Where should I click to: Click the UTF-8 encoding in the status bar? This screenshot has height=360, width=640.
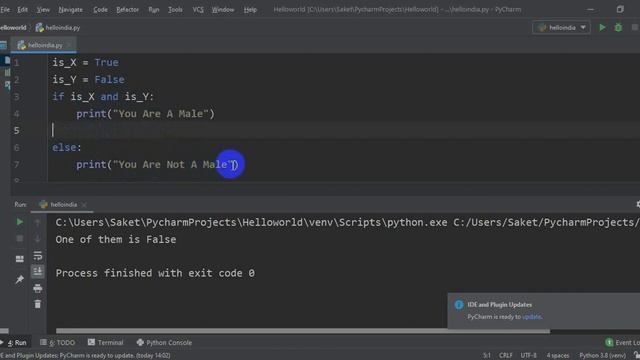[x=529, y=356]
